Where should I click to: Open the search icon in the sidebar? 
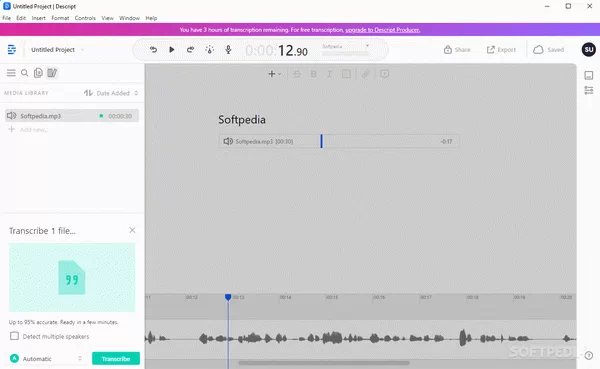point(24,73)
